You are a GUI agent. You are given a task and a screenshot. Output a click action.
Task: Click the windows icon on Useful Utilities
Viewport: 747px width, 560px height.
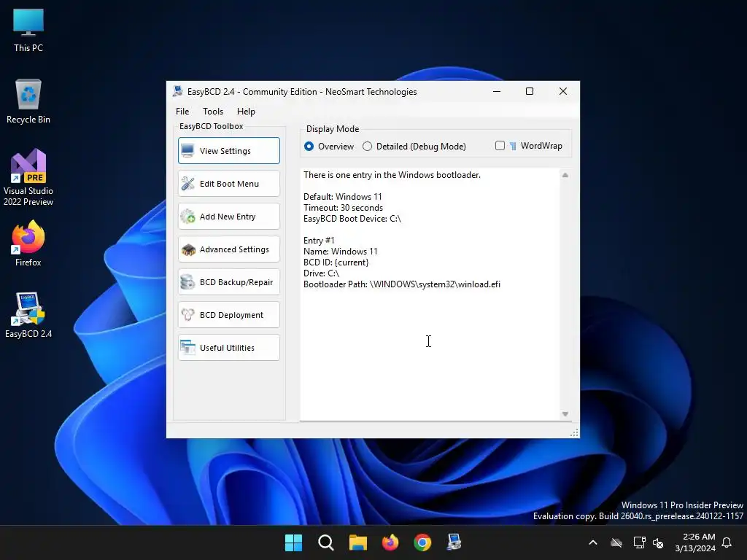pos(187,348)
